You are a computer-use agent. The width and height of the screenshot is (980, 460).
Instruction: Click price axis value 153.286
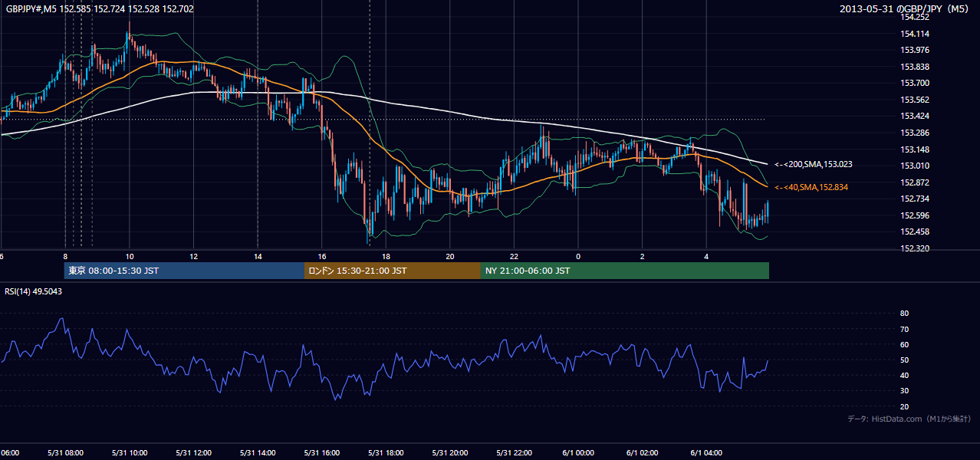[x=914, y=133]
